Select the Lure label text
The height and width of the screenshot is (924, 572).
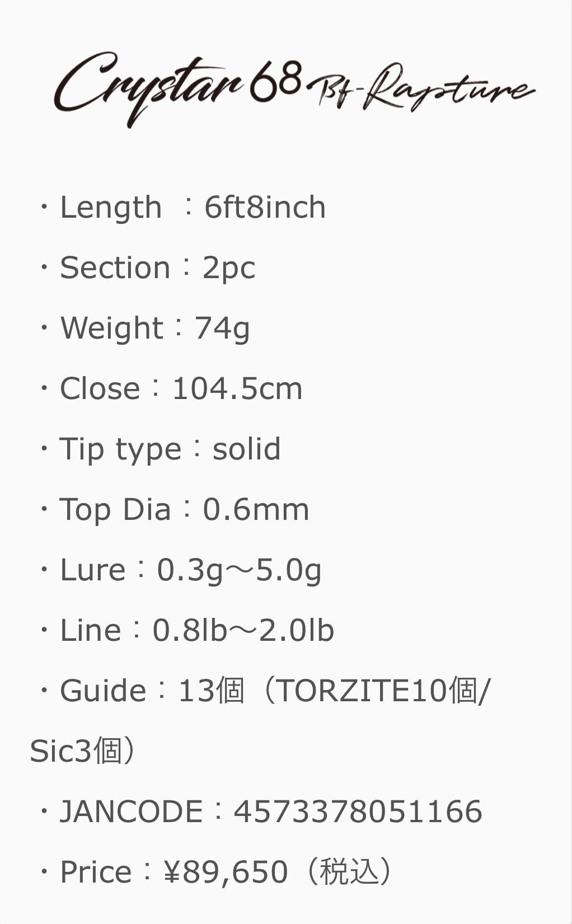point(92,570)
